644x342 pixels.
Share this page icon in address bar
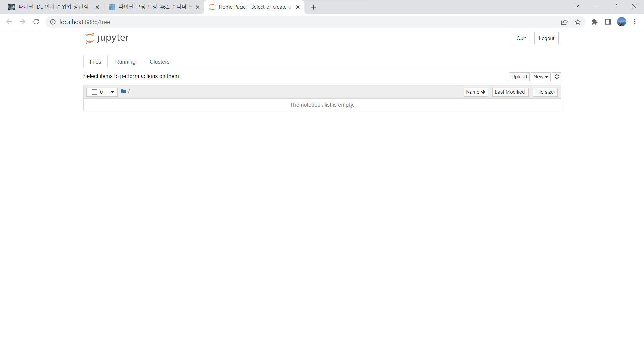[x=564, y=22]
